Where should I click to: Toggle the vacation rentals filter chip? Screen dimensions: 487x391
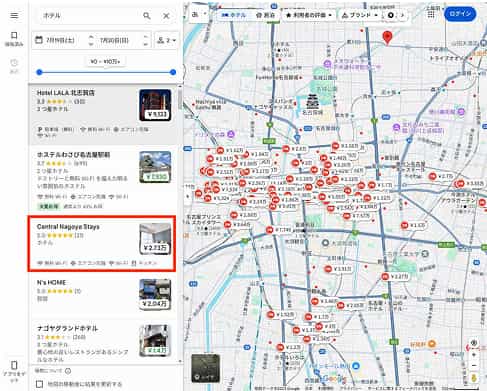click(x=266, y=15)
